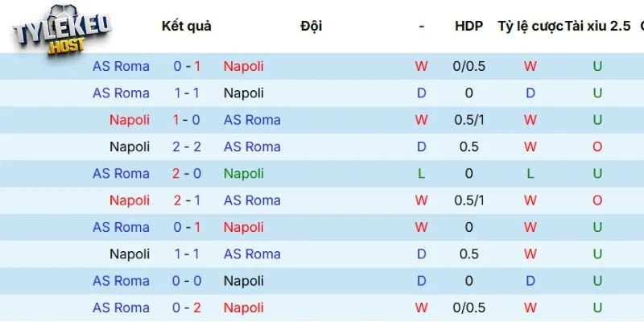Viewport: 644px width, 322px height.
Task: Click the O marker in the 2 - 1 row
Action: tap(597, 200)
